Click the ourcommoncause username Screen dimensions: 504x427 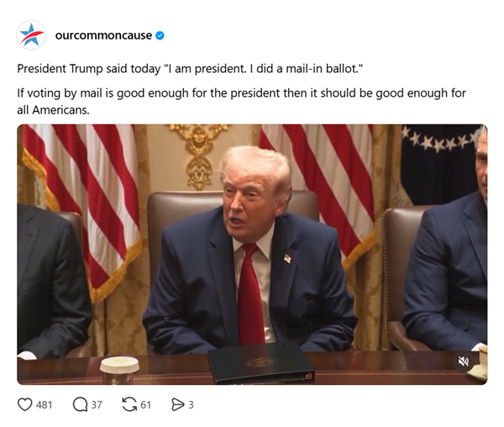point(103,35)
